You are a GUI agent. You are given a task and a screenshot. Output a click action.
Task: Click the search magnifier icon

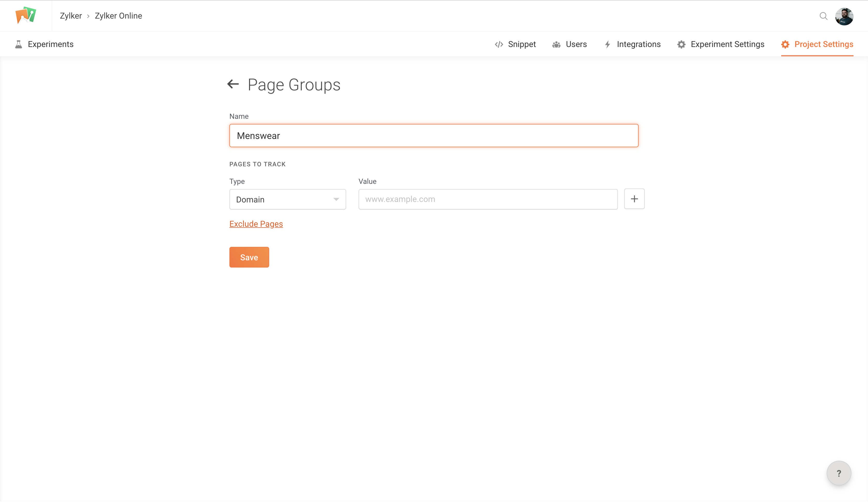tap(823, 16)
